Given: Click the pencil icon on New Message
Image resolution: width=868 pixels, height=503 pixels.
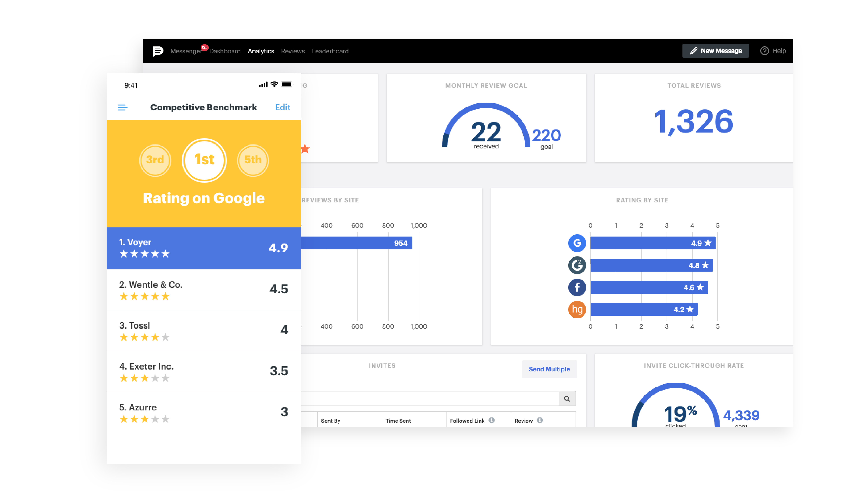Looking at the screenshot, I should tap(694, 51).
